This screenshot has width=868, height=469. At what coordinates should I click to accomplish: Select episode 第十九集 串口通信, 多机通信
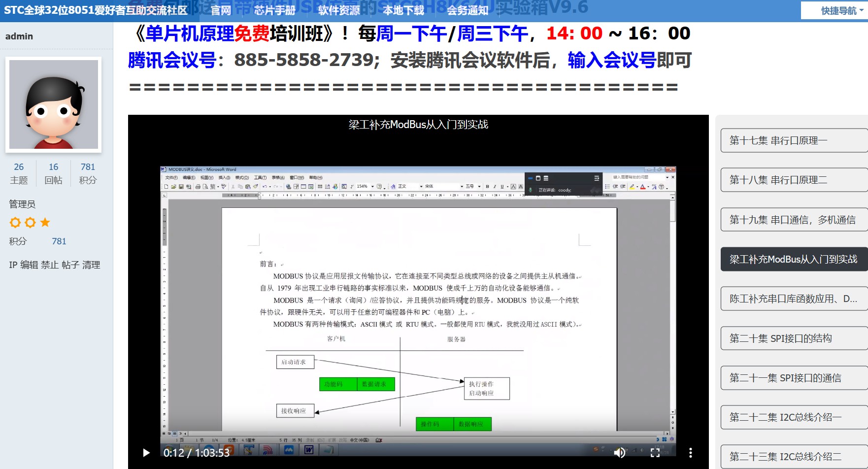point(794,220)
